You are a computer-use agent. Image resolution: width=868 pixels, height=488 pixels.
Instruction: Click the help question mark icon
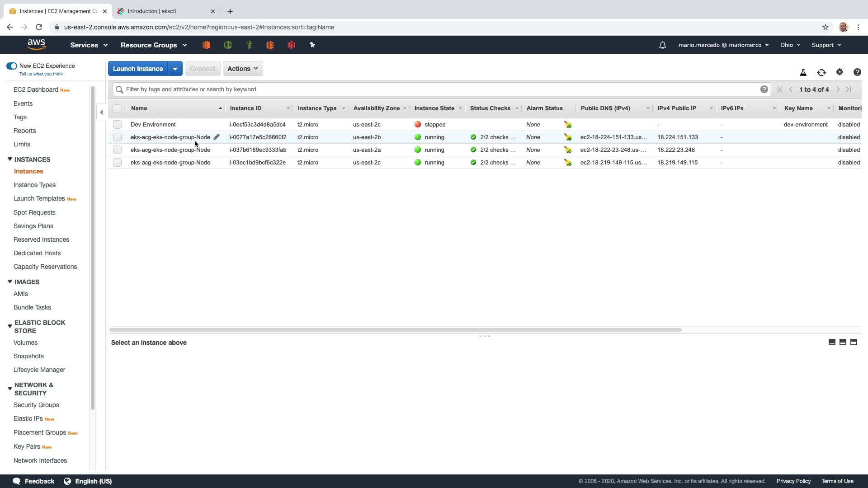857,72
